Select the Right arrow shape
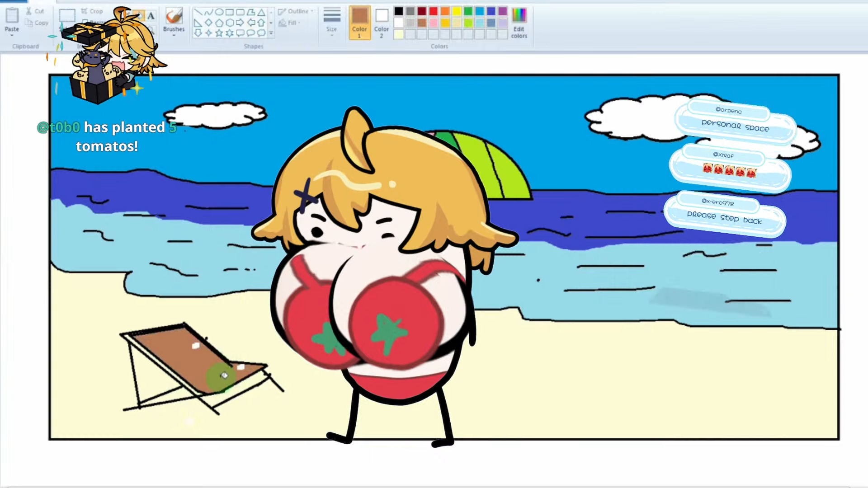Screen dimensions: 868x488 [x=240, y=23]
